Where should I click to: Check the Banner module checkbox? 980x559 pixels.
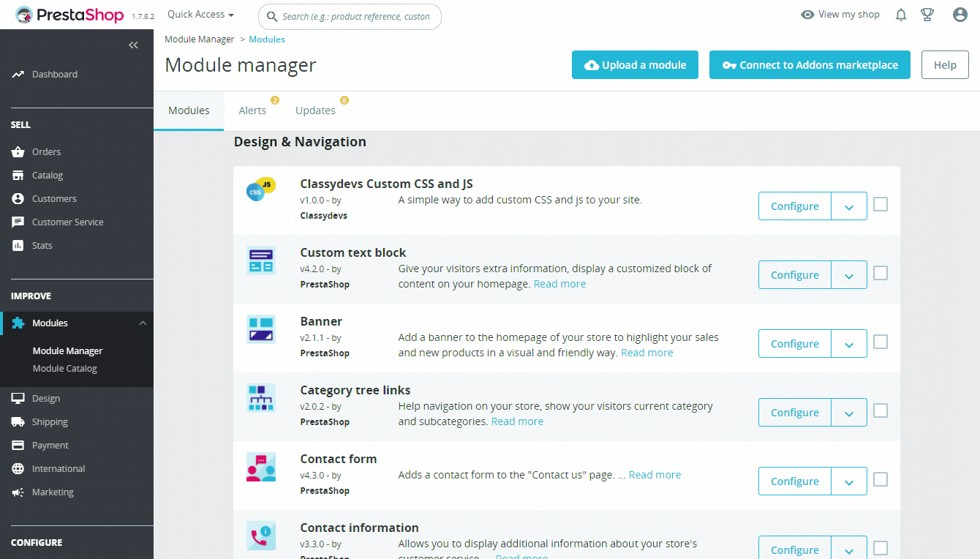pyautogui.click(x=881, y=342)
